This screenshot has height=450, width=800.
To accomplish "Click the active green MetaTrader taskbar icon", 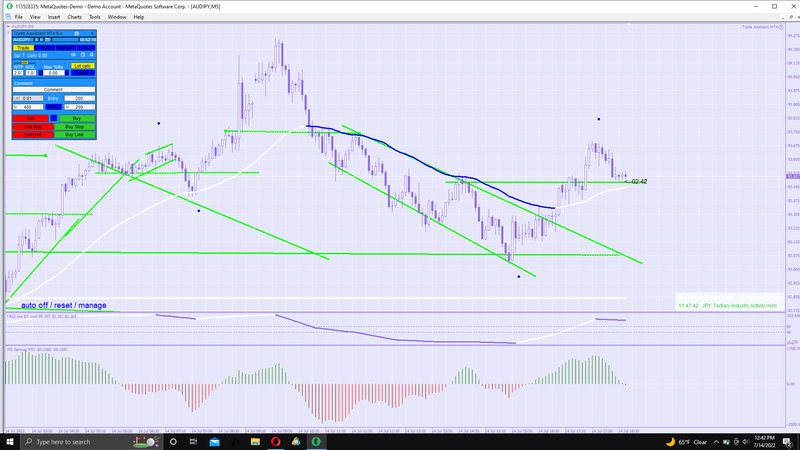I will coord(316,442).
